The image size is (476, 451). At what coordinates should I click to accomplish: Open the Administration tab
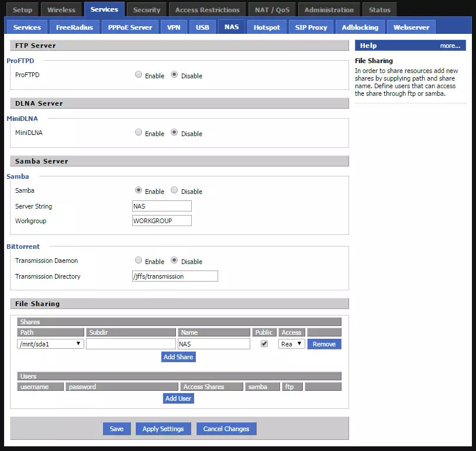[329, 9]
